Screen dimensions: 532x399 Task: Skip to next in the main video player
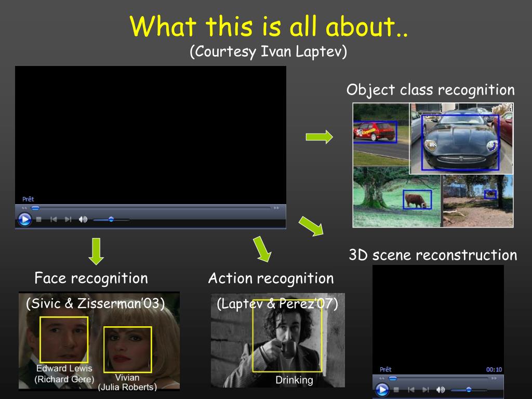(68, 220)
